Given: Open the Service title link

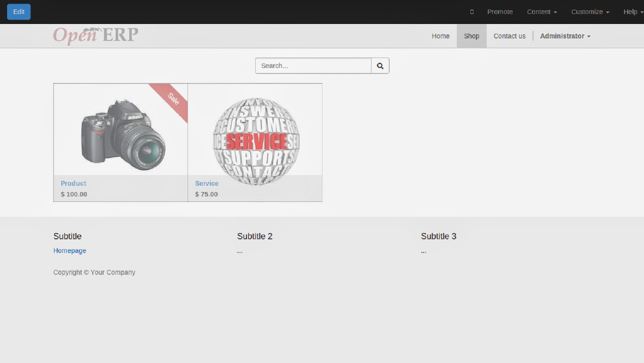Looking at the screenshot, I should click(x=207, y=183).
